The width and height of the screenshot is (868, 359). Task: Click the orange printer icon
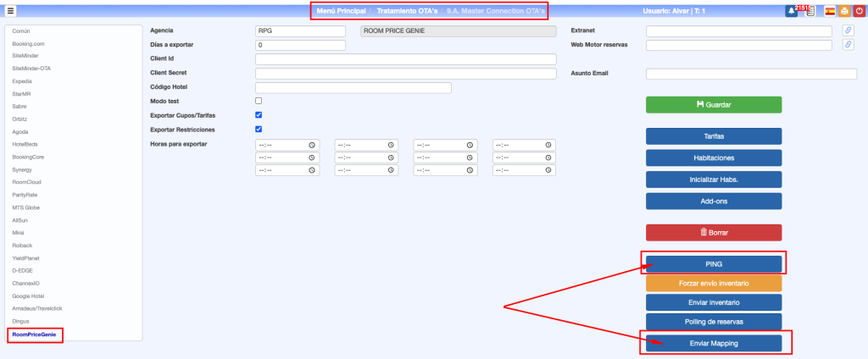[843, 11]
